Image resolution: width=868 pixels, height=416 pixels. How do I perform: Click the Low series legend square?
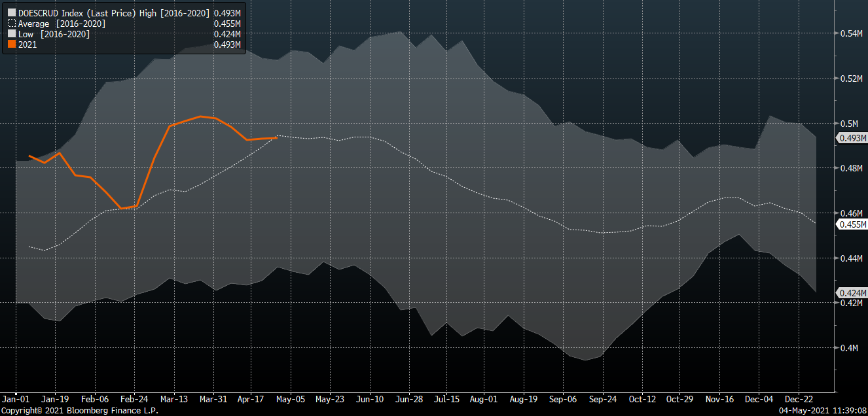tap(11, 34)
